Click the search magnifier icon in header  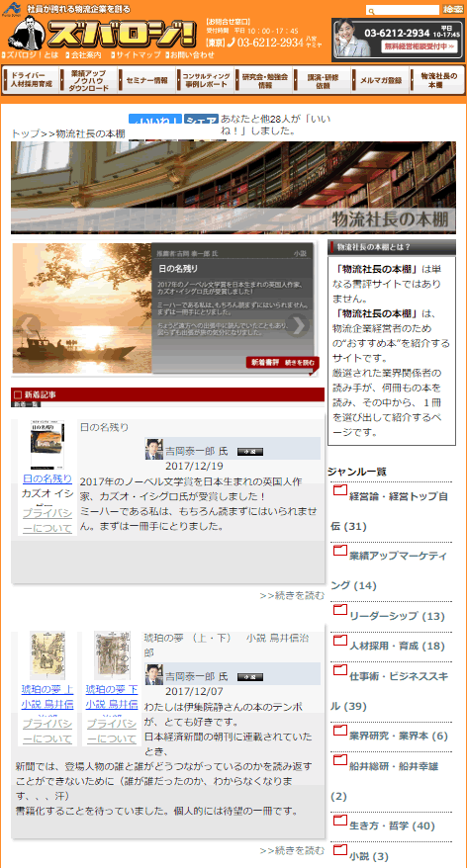coord(372,11)
